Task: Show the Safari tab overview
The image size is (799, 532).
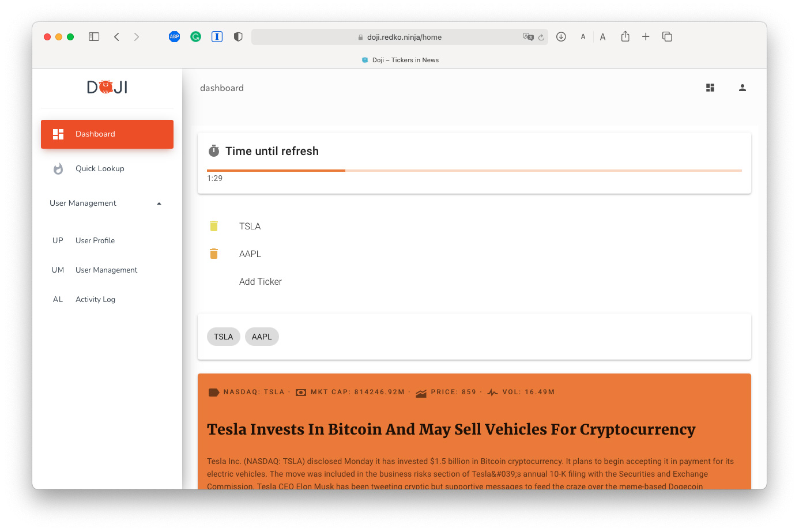Action: click(667, 37)
